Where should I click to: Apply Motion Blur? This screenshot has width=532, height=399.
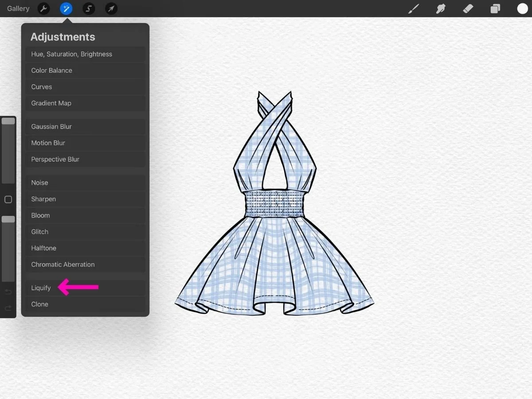[x=85, y=143]
